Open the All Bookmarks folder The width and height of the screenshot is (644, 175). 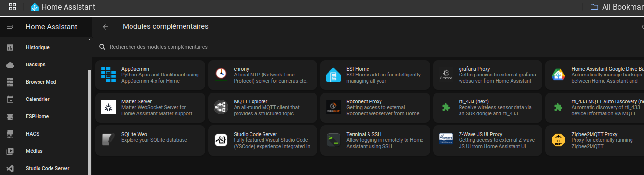click(x=617, y=7)
